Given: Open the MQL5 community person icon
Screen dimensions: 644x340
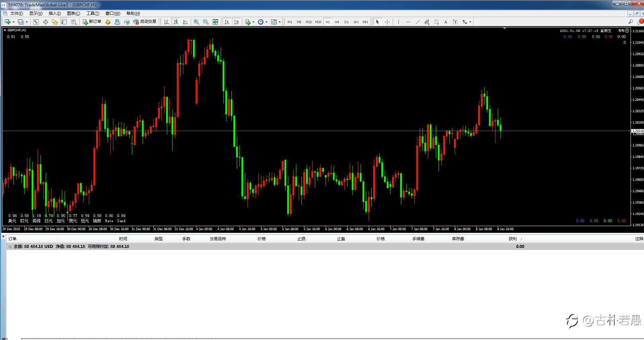Looking at the screenshot, I should click(117, 22).
